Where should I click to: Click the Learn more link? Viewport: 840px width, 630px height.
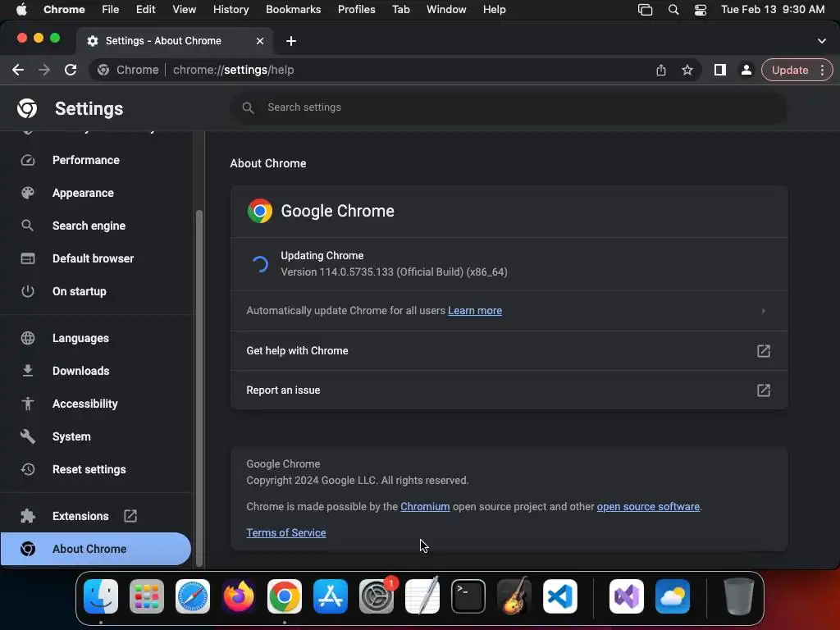coord(475,311)
